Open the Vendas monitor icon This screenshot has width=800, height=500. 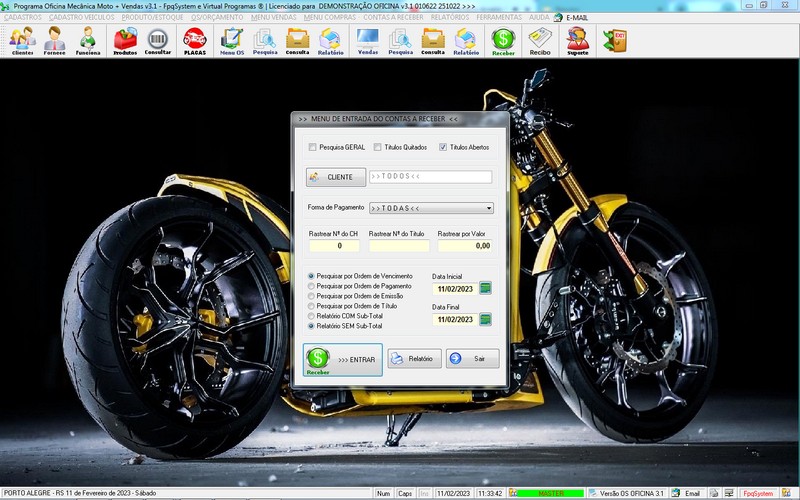368,41
